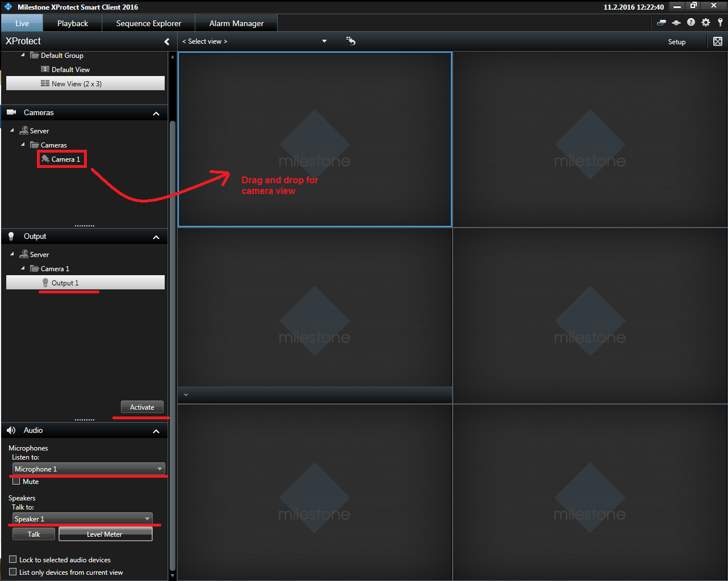The image size is (728, 581).
Task: Switch to the Playback tab
Action: tap(73, 23)
